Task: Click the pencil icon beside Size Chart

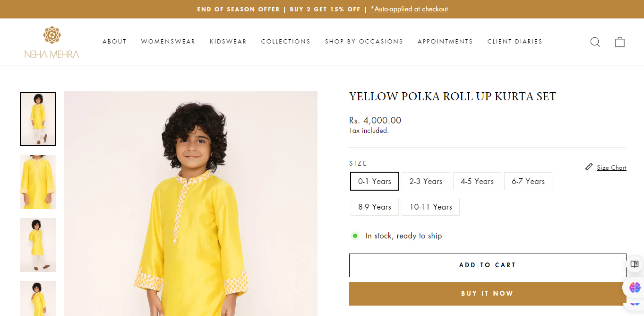Action: point(589,167)
